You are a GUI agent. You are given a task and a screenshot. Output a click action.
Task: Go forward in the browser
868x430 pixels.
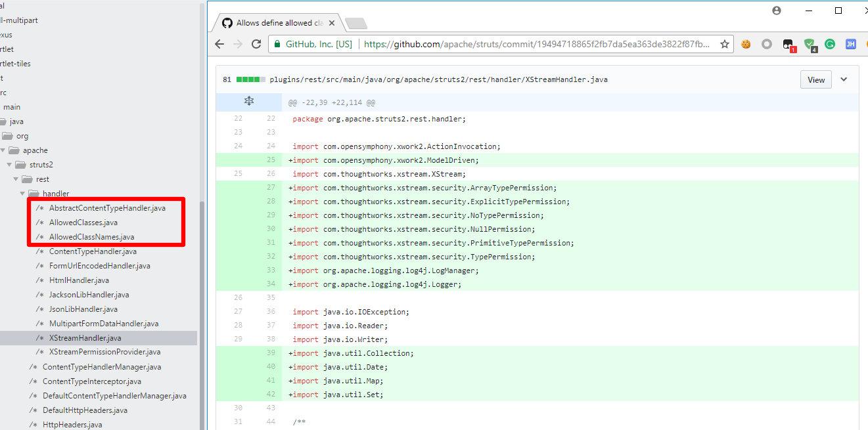[238, 44]
